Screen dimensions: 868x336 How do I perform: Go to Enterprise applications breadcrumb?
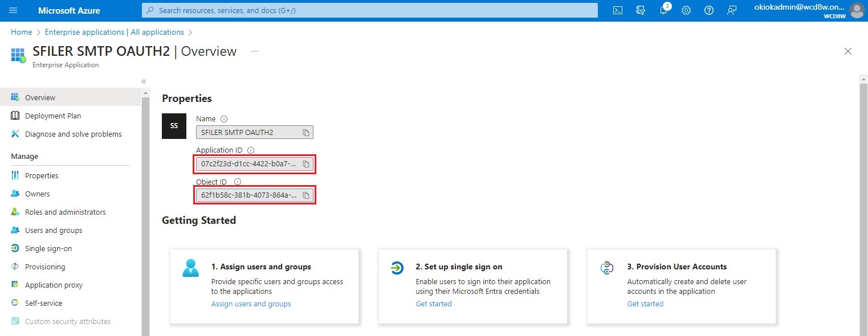115,32
